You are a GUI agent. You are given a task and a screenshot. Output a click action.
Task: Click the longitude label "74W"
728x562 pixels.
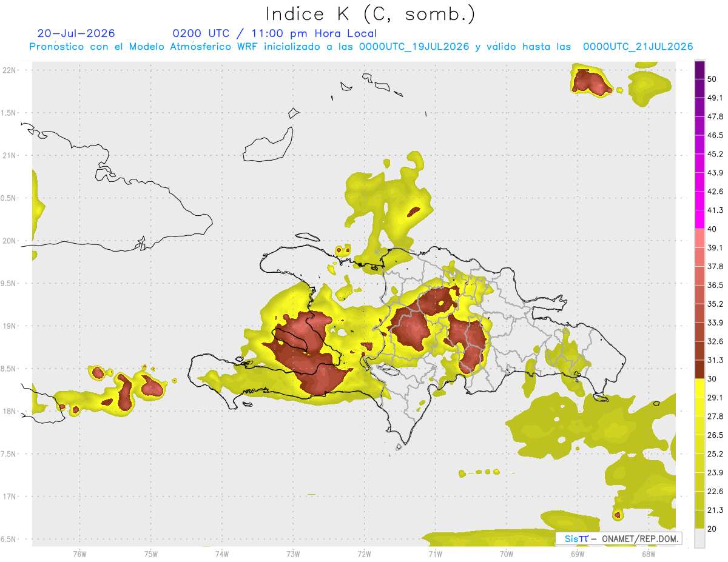222,554
